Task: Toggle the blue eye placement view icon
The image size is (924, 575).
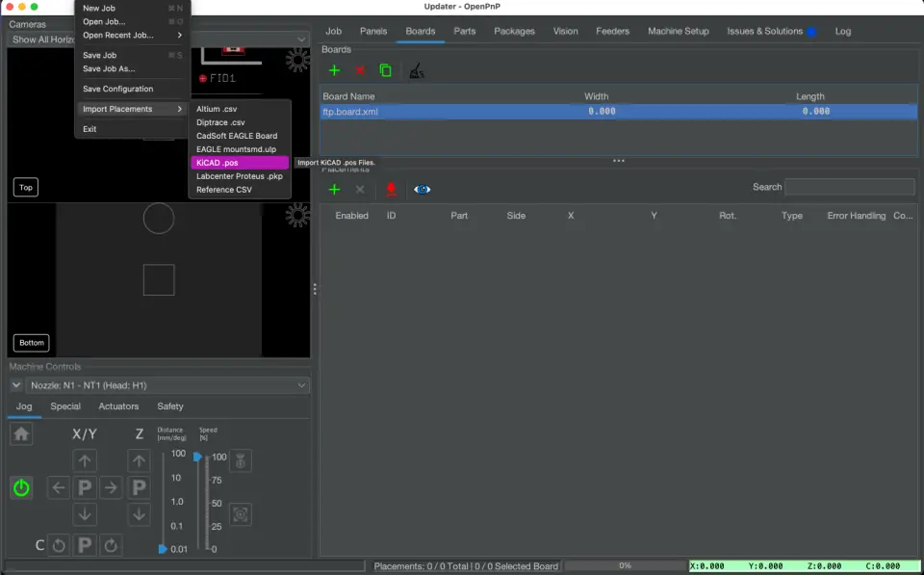Action: click(x=422, y=190)
